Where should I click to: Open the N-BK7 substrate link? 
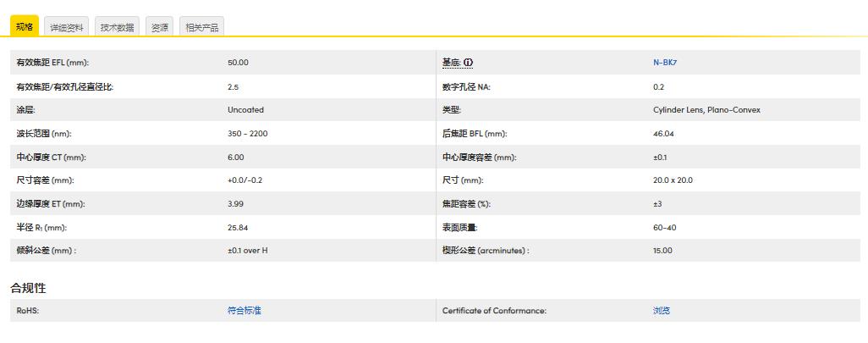point(664,63)
